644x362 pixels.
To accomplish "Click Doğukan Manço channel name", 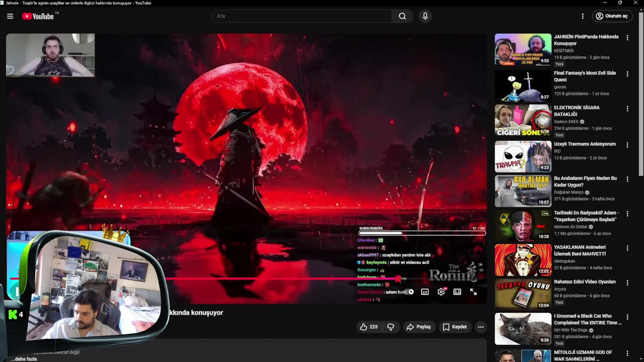I will click(x=569, y=192).
